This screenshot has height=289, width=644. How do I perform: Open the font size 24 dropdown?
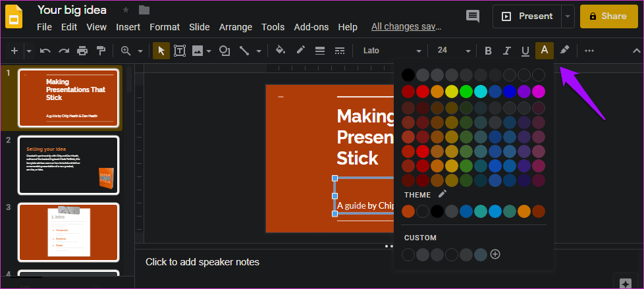coord(454,51)
